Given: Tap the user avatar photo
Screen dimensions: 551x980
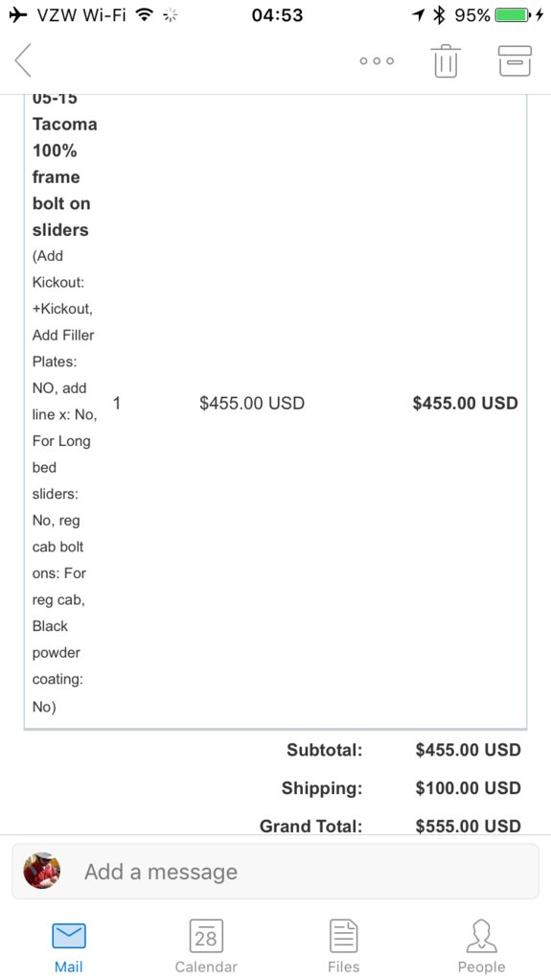Looking at the screenshot, I should pyautogui.click(x=42, y=871).
